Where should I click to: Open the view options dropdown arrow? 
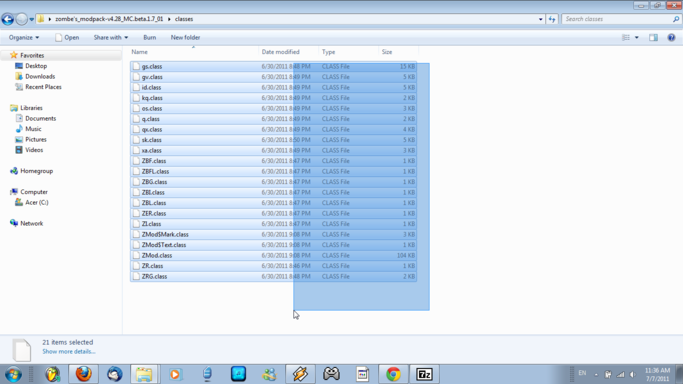pos(636,38)
